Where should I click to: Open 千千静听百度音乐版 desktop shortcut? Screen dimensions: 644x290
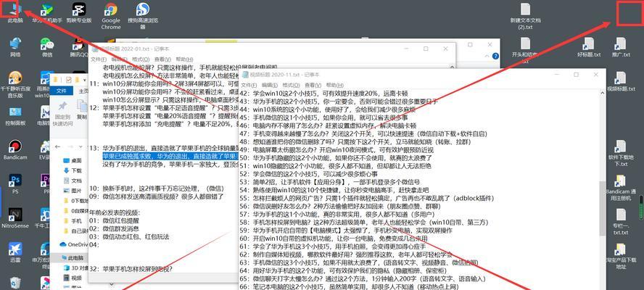coord(15,84)
